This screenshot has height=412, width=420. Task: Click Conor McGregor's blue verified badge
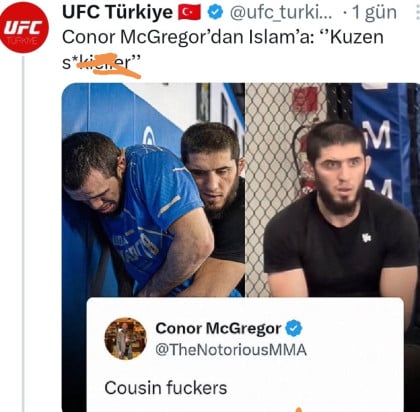click(294, 328)
